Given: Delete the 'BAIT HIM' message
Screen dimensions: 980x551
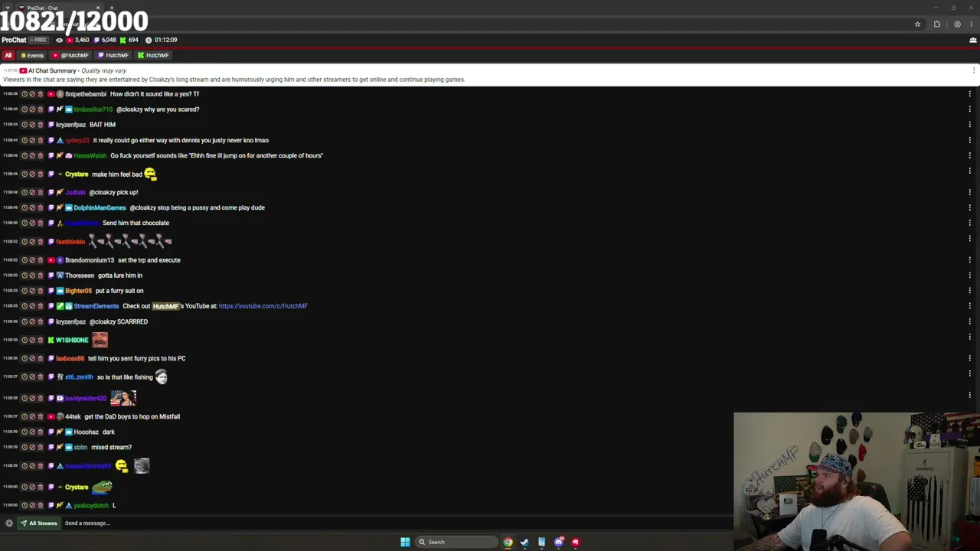Looking at the screenshot, I should pyautogui.click(x=41, y=125).
